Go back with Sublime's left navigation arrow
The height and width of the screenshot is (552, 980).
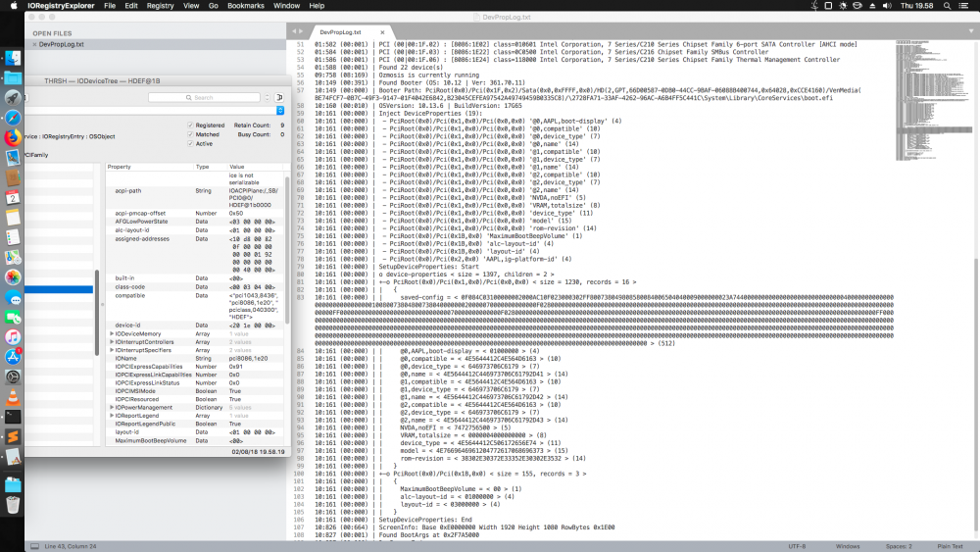pos(294,31)
